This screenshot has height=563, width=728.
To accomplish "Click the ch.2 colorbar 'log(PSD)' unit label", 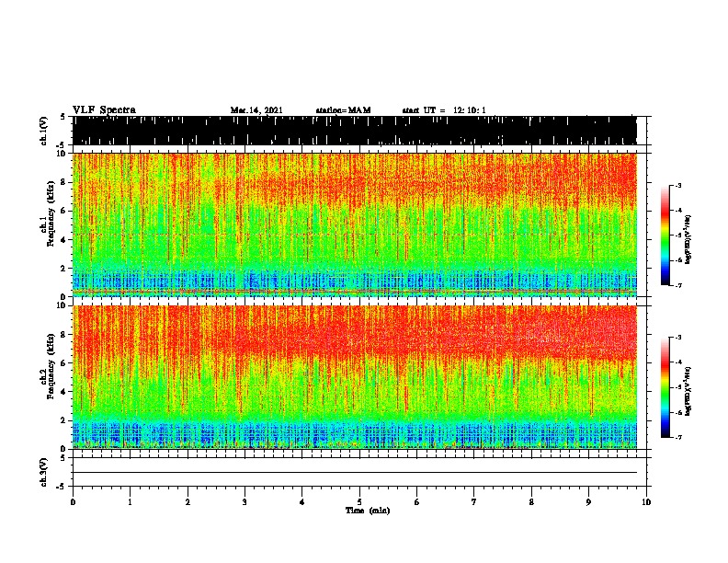I will (688, 392).
